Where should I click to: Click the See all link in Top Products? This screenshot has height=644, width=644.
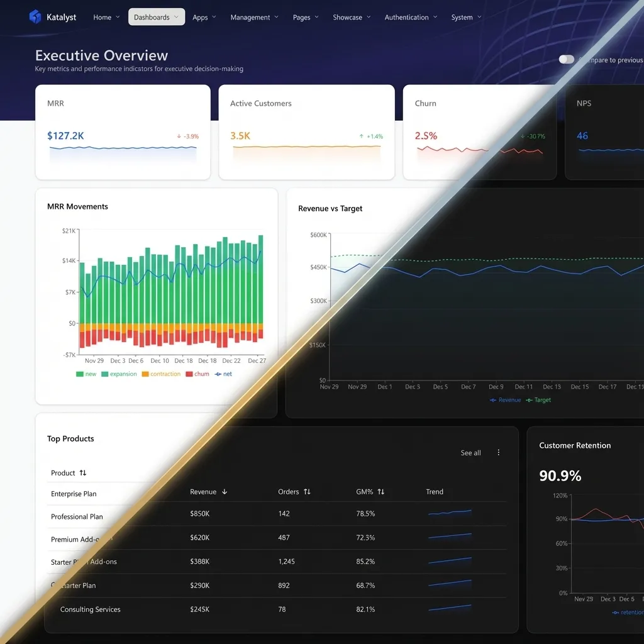(470, 452)
